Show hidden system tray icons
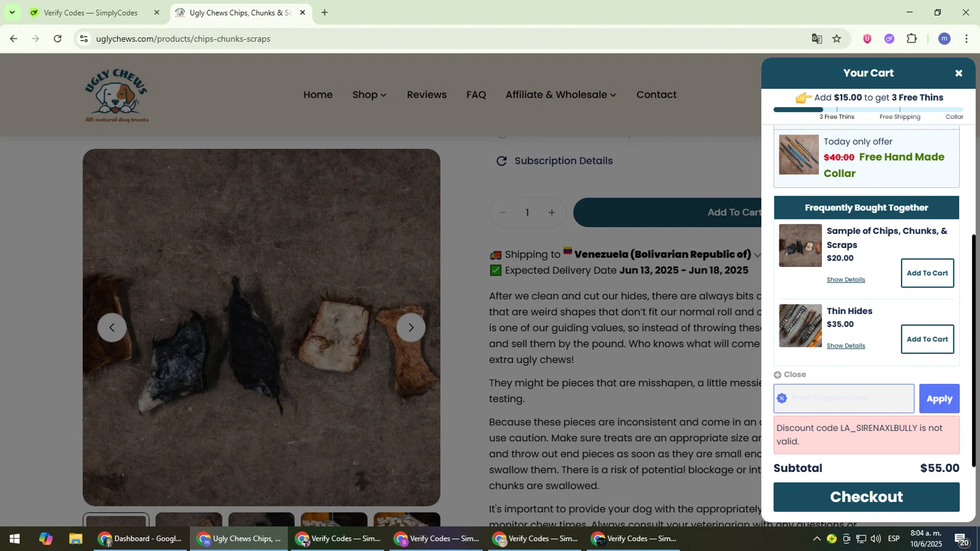Viewport: 980px width, 551px height. tap(817, 539)
